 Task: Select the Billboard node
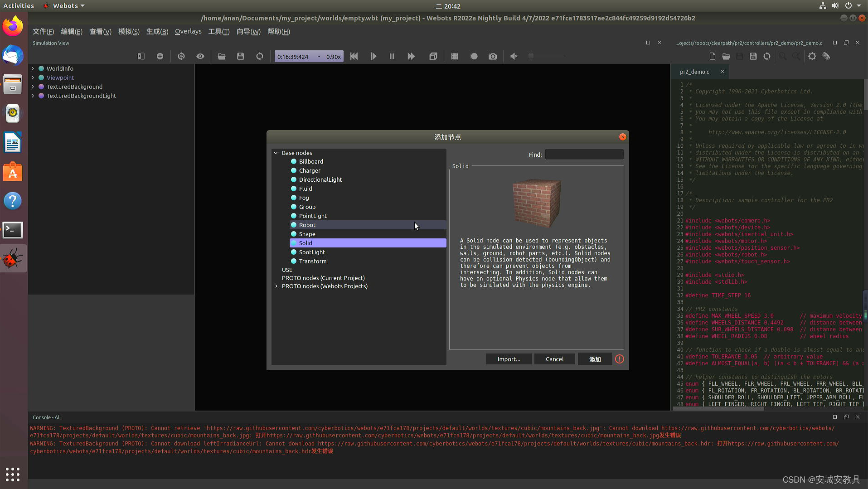coord(368,161)
